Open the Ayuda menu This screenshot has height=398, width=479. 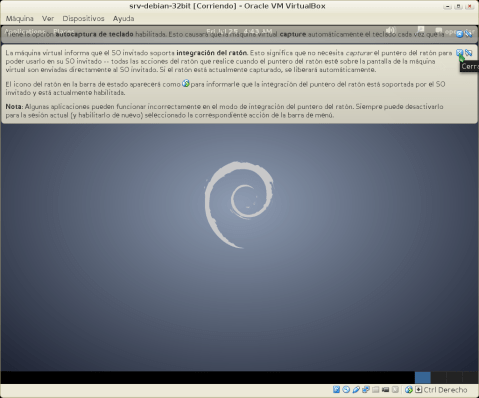(123, 19)
